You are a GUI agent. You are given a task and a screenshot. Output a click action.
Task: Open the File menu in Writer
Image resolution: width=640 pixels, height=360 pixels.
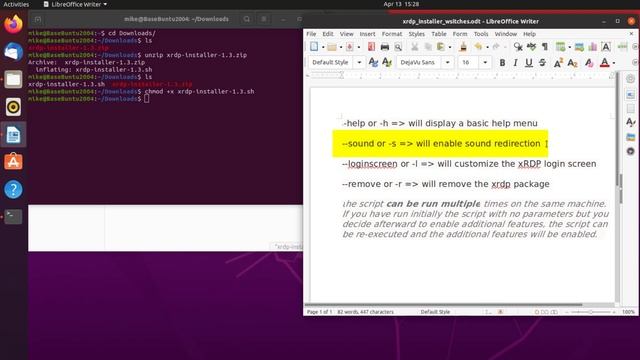311,34
